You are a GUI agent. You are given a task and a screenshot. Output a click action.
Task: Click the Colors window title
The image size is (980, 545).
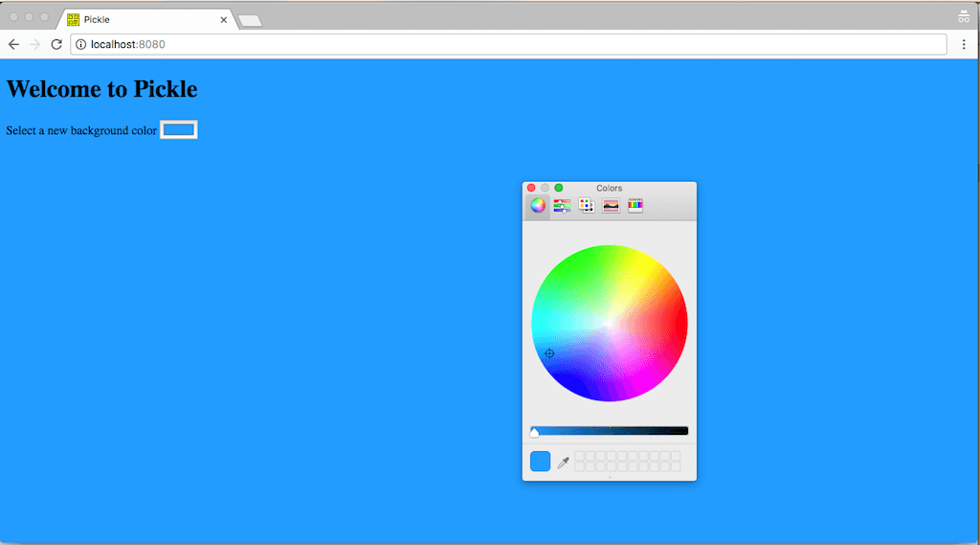[610, 188]
